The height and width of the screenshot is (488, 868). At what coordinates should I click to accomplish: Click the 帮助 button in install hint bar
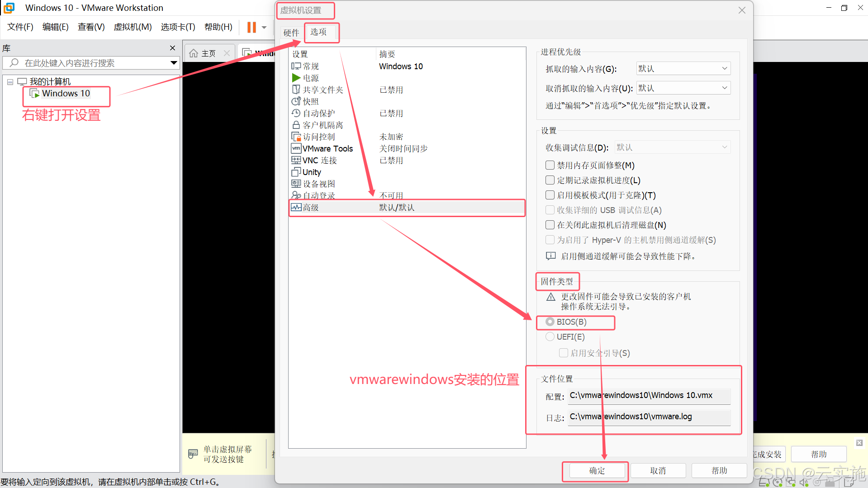pyautogui.click(x=819, y=454)
